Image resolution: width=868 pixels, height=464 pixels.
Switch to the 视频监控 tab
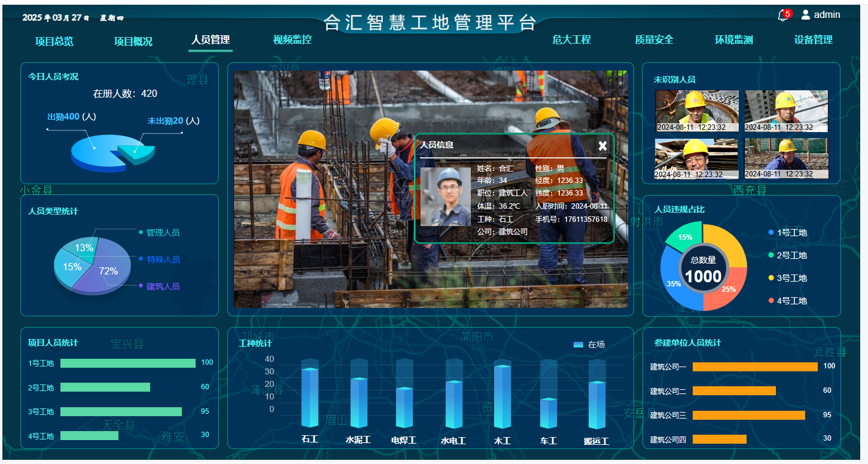292,40
